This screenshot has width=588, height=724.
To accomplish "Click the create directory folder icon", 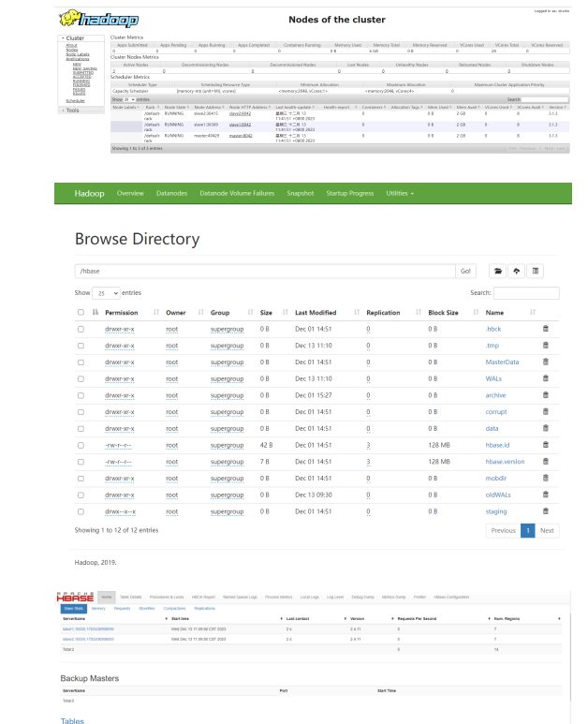I will point(497,271).
